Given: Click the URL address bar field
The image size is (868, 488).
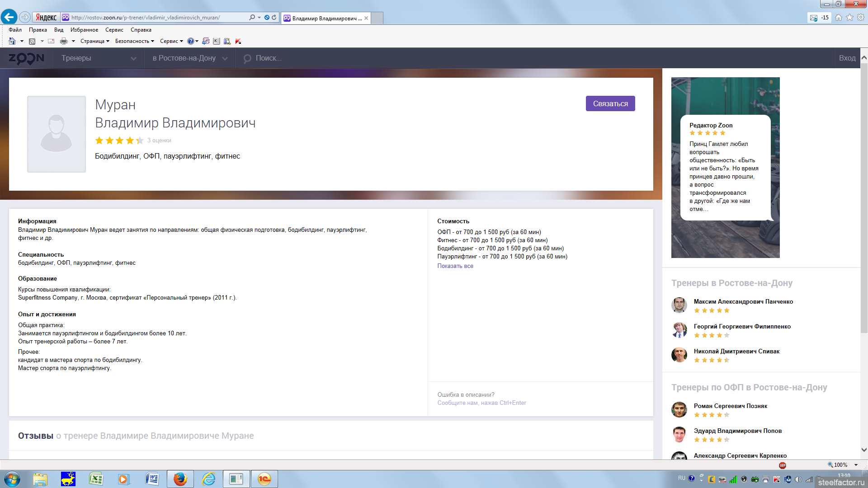Looking at the screenshot, I should (x=154, y=18).
